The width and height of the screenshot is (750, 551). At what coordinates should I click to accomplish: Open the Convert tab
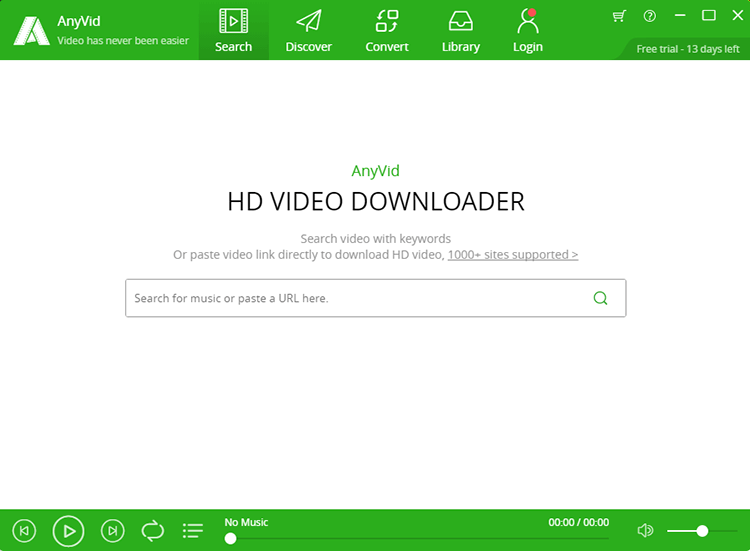pyautogui.click(x=387, y=30)
